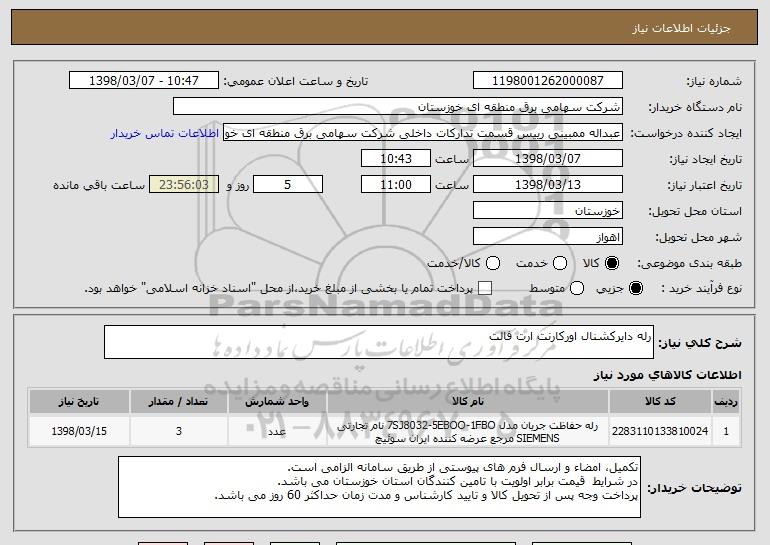Select the خدمت radio button
Viewport: 770px width, 545px height.
tap(560, 264)
